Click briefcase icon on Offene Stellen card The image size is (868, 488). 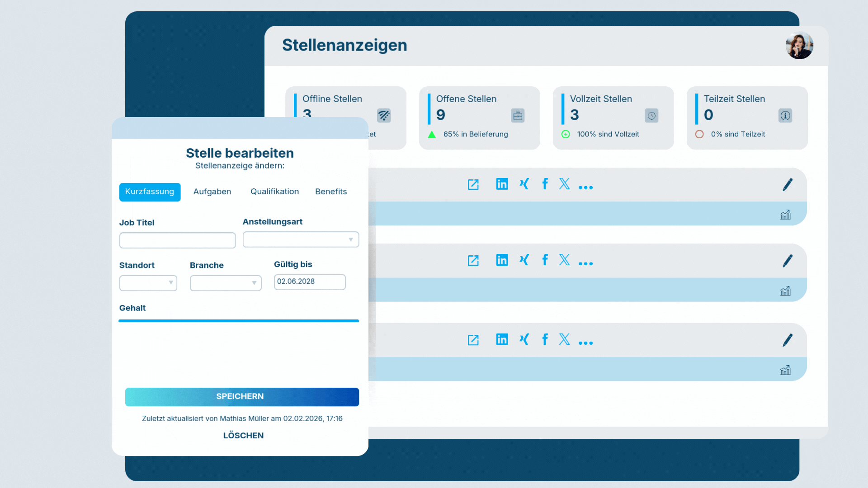click(x=518, y=116)
